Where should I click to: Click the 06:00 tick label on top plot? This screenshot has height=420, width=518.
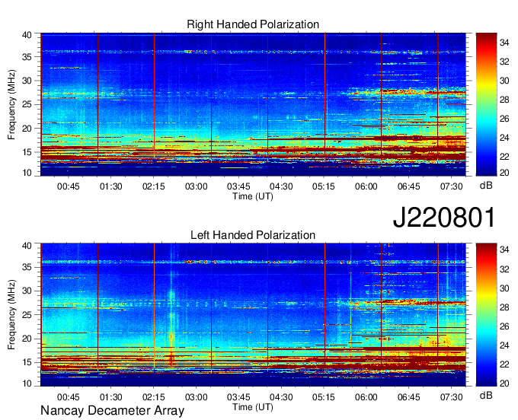point(366,186)
